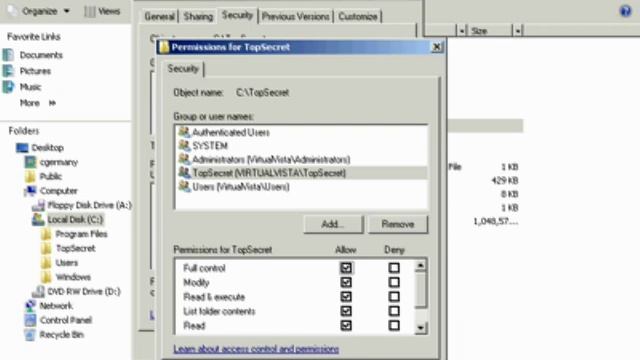This screenshot has width=640, height=360.
Task: Uncheck Allow for Full control
Action: click(x=346, y=268)
